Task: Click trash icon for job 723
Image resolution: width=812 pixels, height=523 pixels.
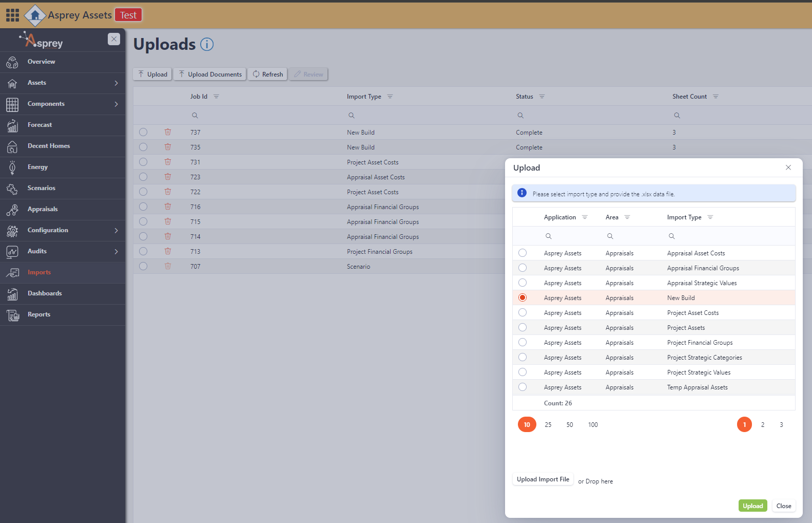Action: (x=168, y=177)
